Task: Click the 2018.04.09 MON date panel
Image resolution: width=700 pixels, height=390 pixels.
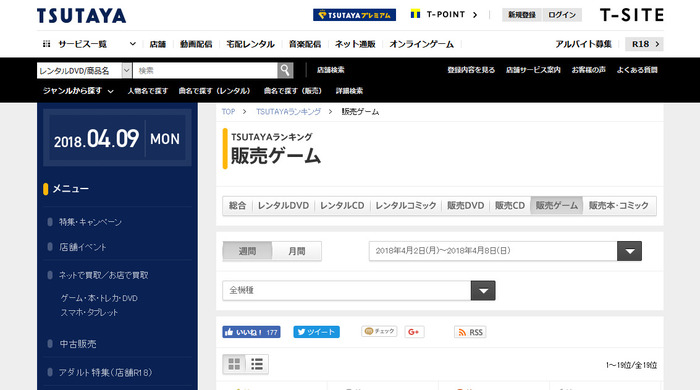Action: pyautogui.click(x=117, y=138)
